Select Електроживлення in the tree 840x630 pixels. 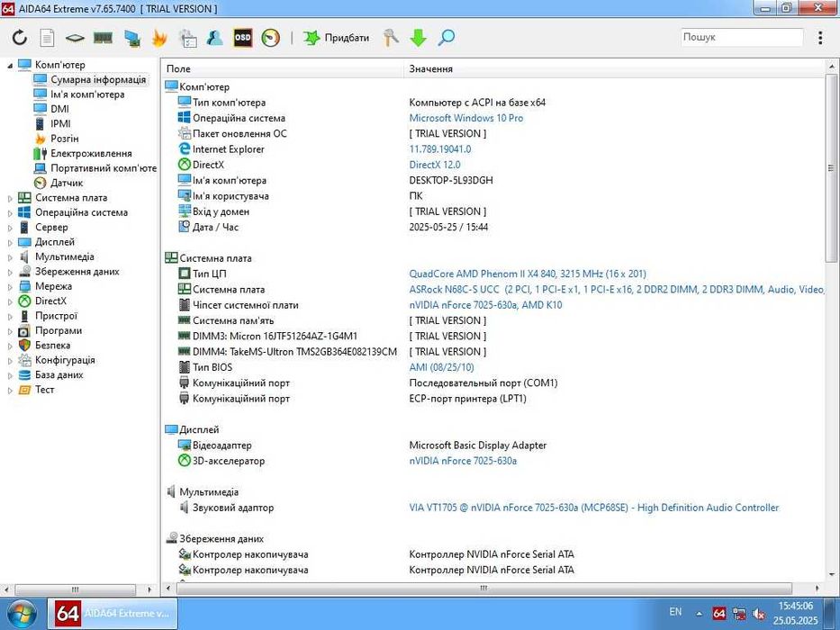pos(91,153)
